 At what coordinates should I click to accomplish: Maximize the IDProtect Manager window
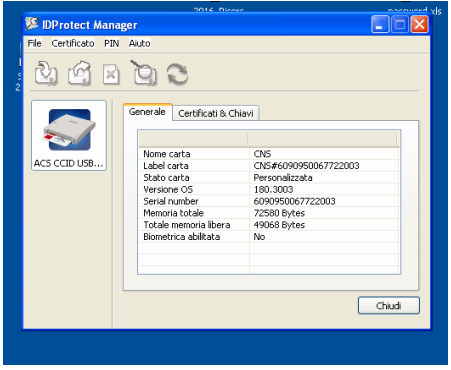tap(399, 24)
